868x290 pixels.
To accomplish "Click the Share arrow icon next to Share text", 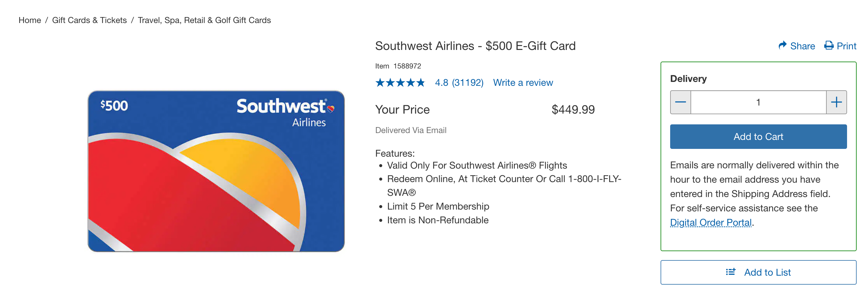I will pos(782,46).
